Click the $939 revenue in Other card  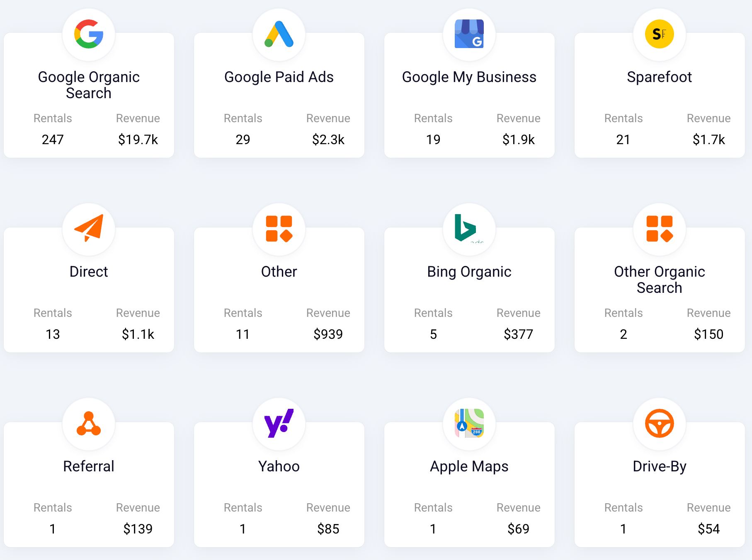click(x=328, y=334)
